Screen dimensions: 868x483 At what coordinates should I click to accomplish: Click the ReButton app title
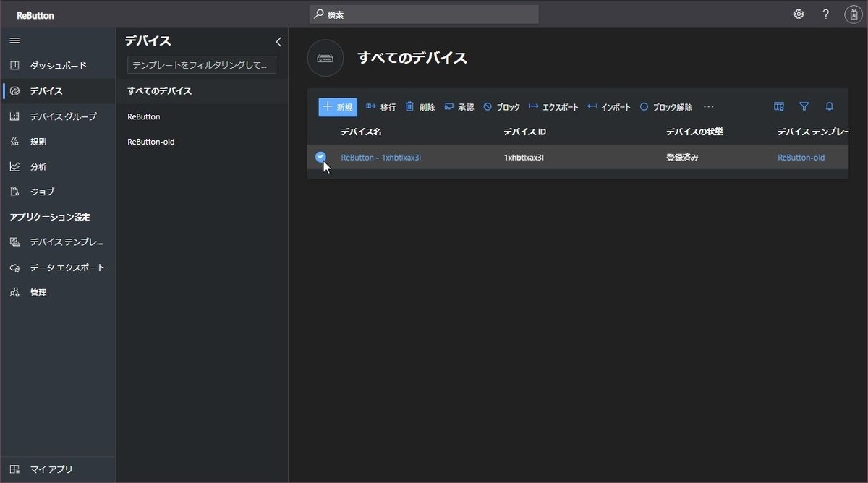[35, 15]
